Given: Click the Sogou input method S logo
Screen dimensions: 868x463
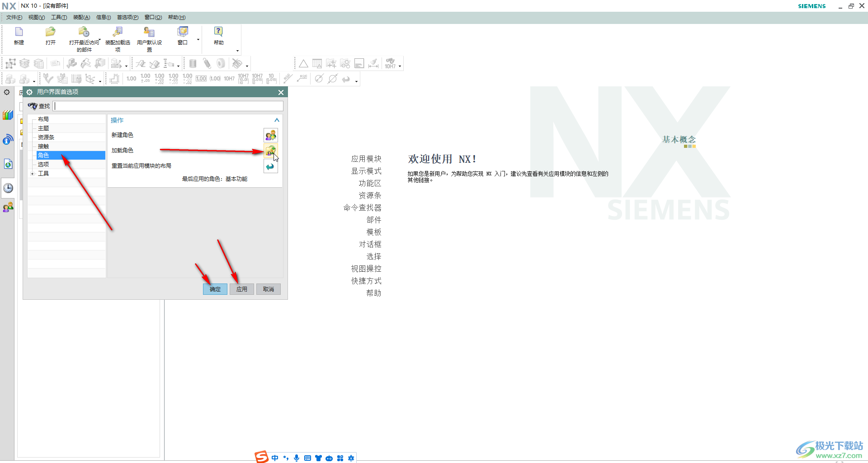Looking at the screenshot, I should (x=261, y=457).
